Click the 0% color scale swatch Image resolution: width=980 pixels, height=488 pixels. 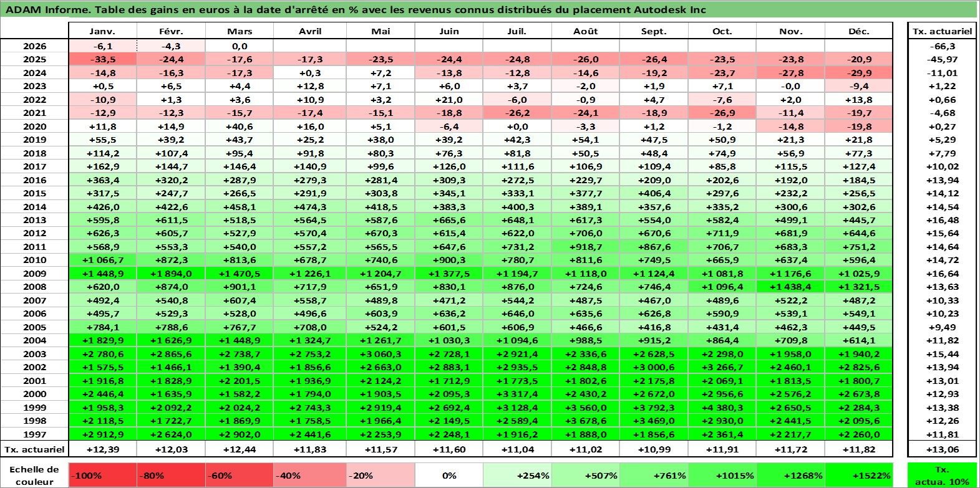pyautogui.click(x=449, y=475)
